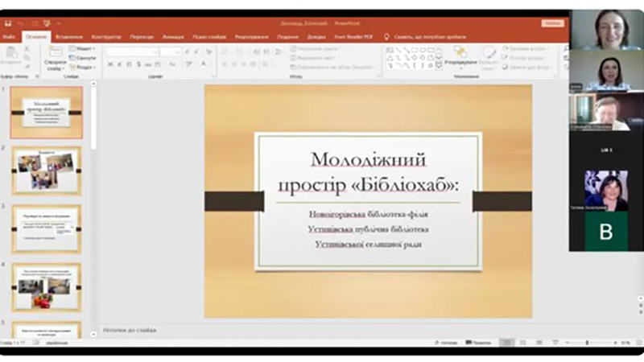Click the sign-in button in title bar

point(552,24)
